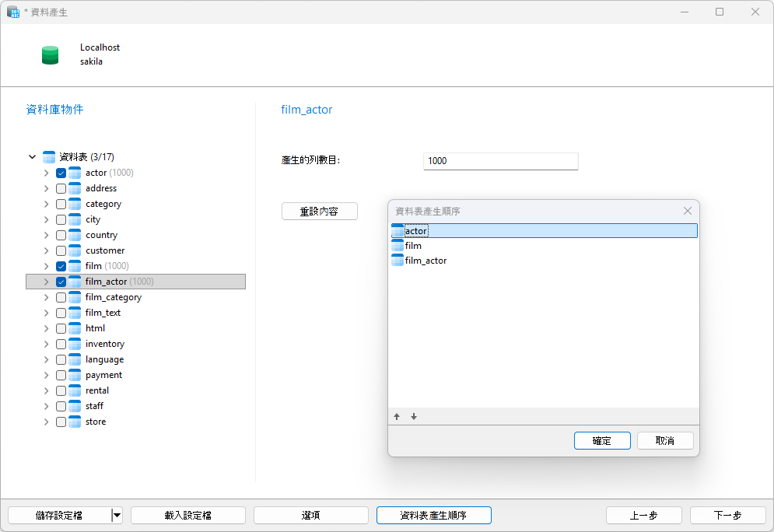This screenshot has height=532, width=774.
Task: Click the green Localhost database icon
Action: pos(51,55)
